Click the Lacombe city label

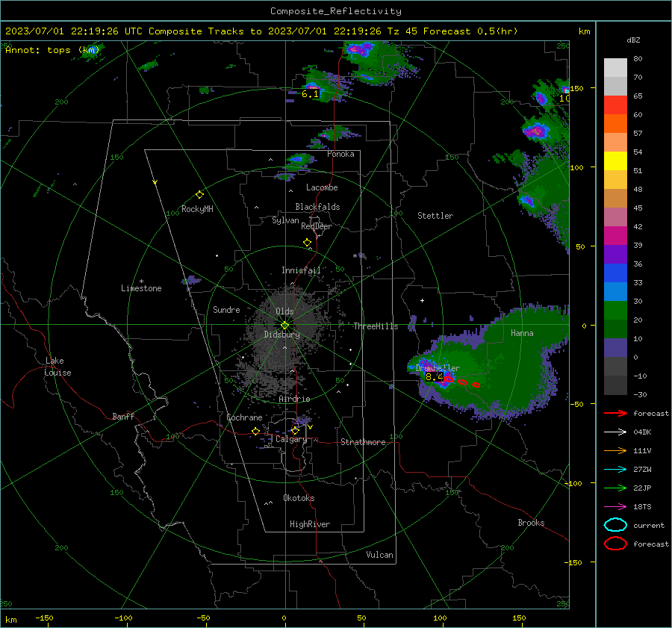pyautogui.click(x=322, y=187)
